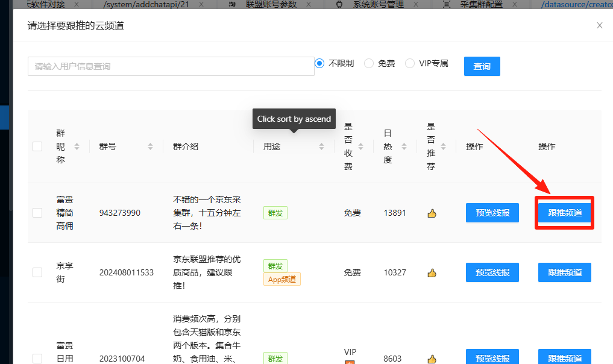Check the 京享街 row checkbox
This screenshot has height=364, width=613.
coord(37,272)
